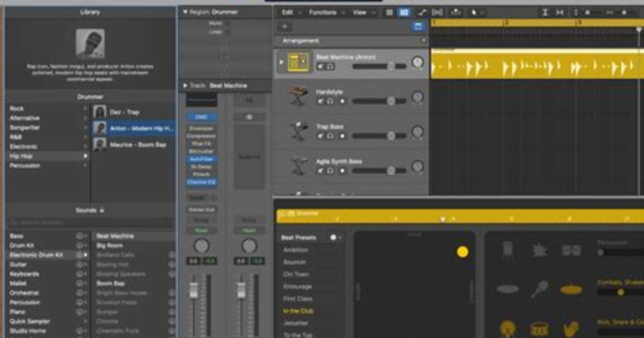Click the Flex icon in the tracks toolbar
This screenshot has width=644, height=338.
[437, 13]
